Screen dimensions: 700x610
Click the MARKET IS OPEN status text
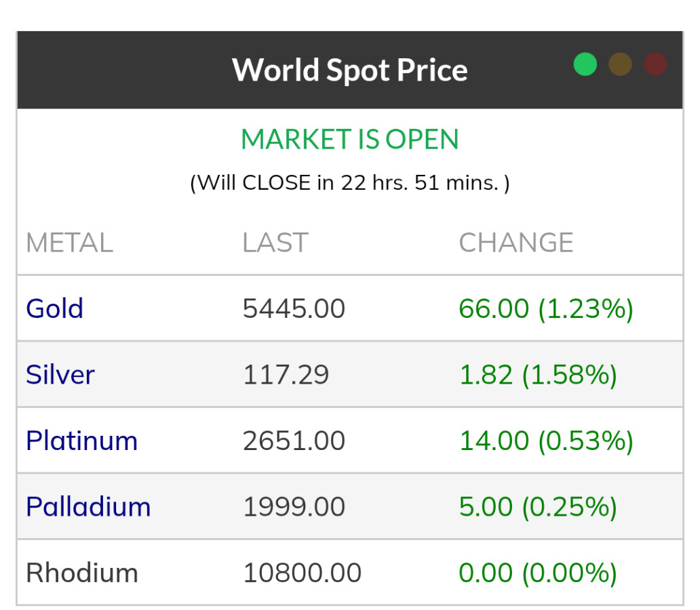pos(349,140)
